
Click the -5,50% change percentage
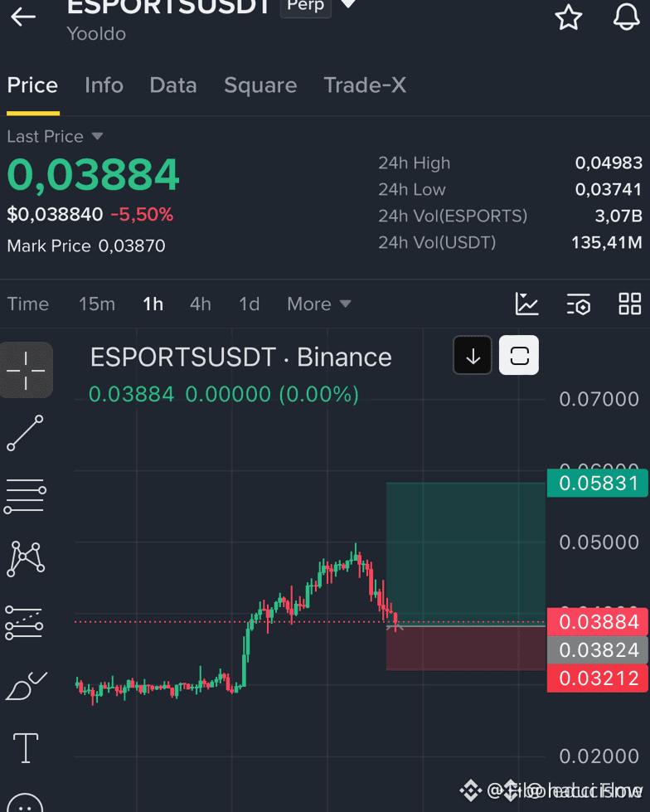(x=142, y=214)
